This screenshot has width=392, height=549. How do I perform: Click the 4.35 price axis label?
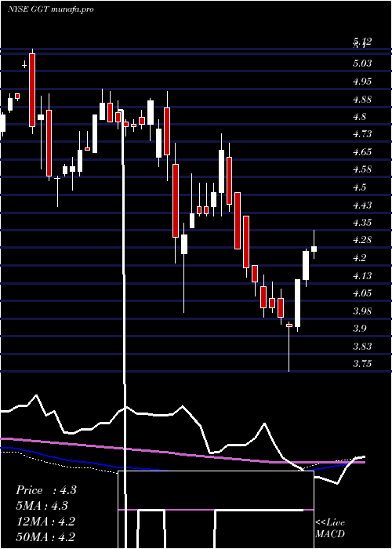pos(362,223)
